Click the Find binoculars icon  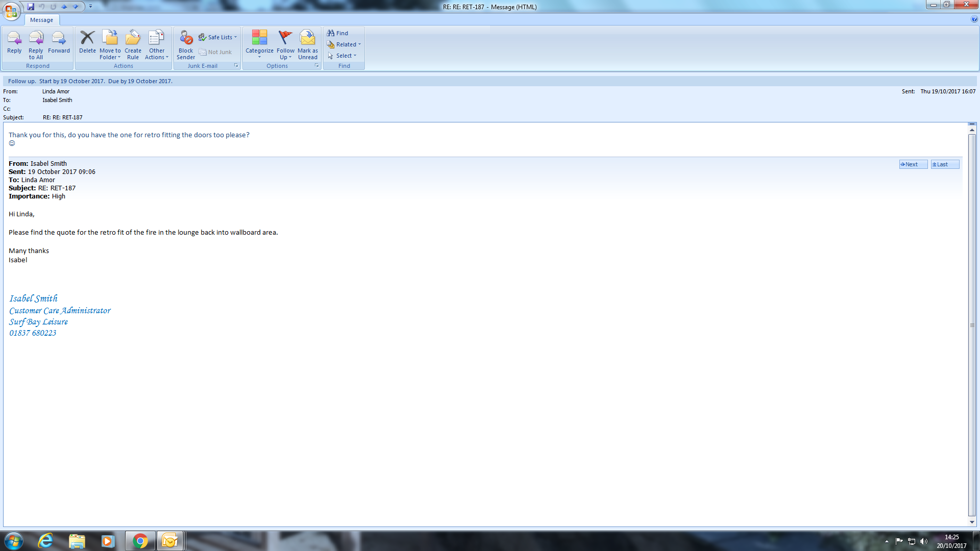[331, 33]
